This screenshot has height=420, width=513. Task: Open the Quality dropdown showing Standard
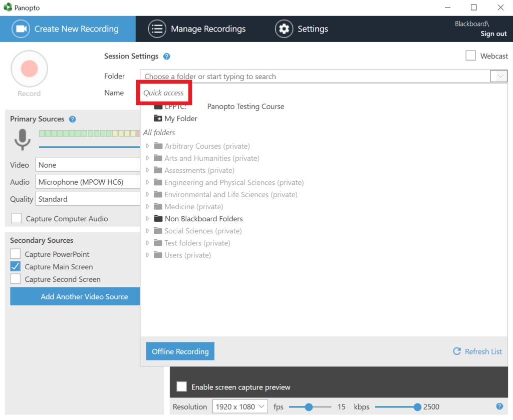[x=88, y=199]
